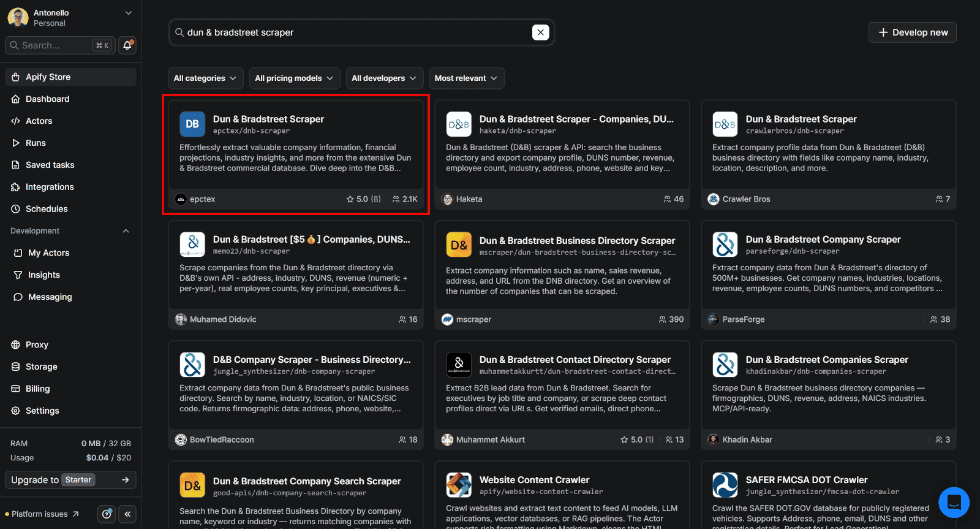Viewport: 980px width, 529px height.
Task: Open D&B Company Scraper logo
Action: click(x=192, y=365)
